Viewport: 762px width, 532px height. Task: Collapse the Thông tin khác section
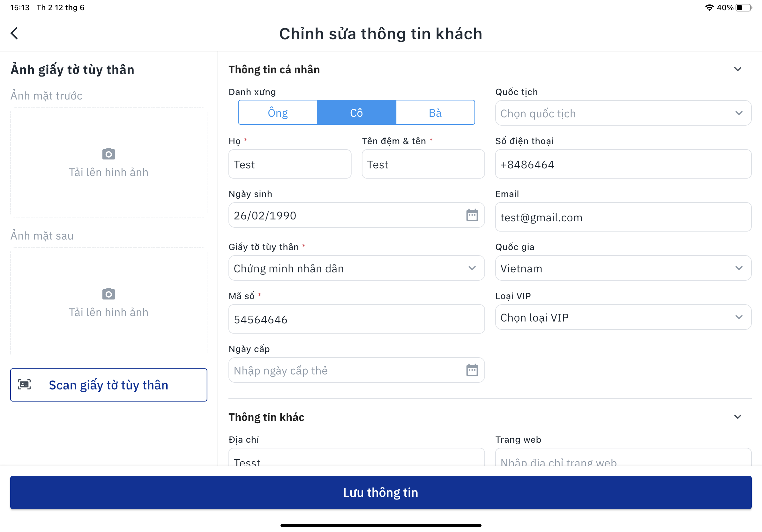tap(737, 417)
